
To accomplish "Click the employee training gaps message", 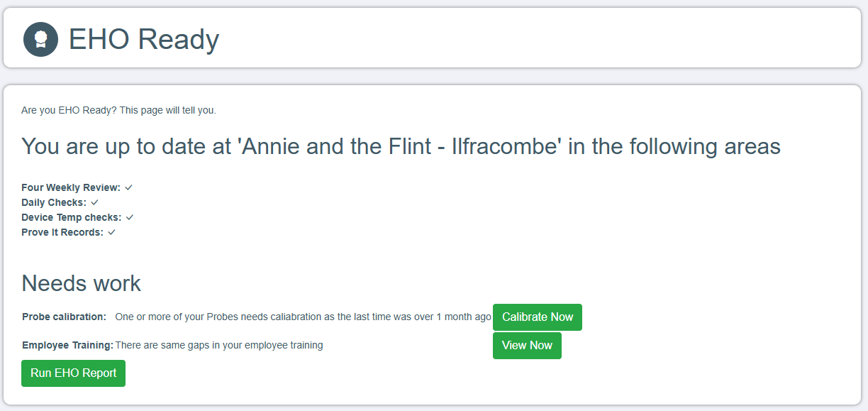I will (219, 345).
